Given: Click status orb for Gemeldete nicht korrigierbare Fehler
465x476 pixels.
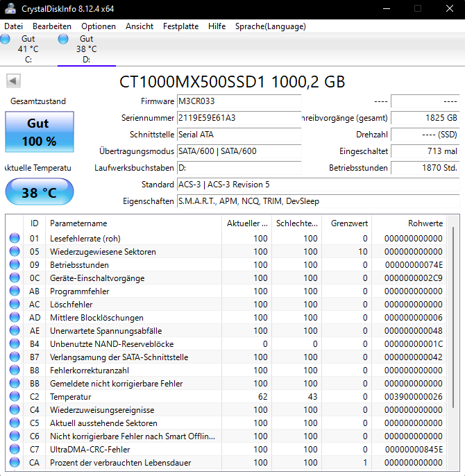Looking at the screenshot, I should point(15,384).
